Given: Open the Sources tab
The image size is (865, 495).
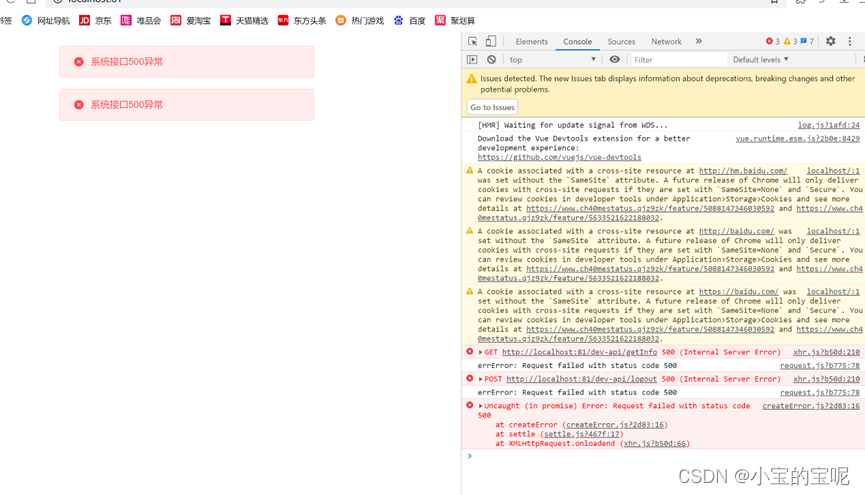Looking at the screenshot, I should tap(621, 41).
